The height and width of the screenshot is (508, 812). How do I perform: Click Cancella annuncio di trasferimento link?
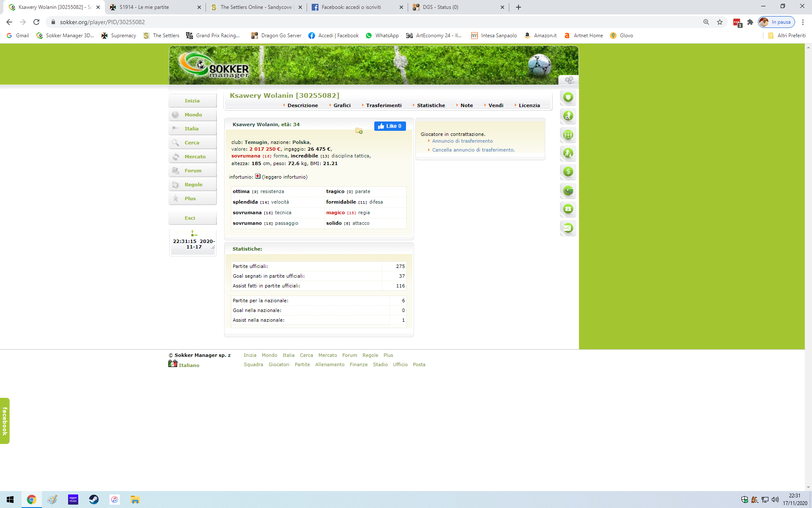(x=473, y=150)
